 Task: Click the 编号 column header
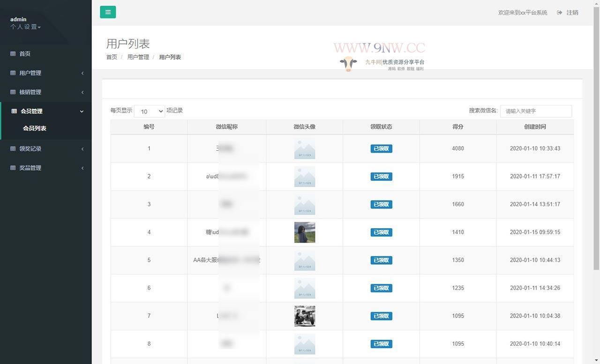(149, 127)
